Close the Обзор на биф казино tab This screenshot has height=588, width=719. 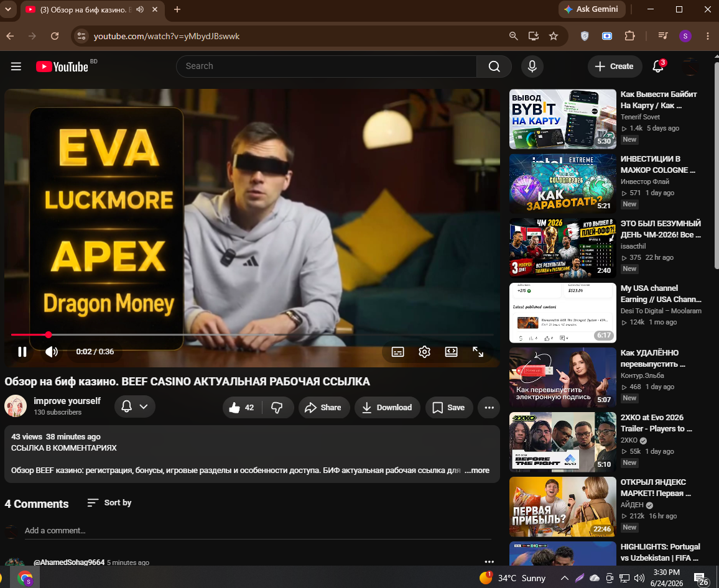(155, 9)
